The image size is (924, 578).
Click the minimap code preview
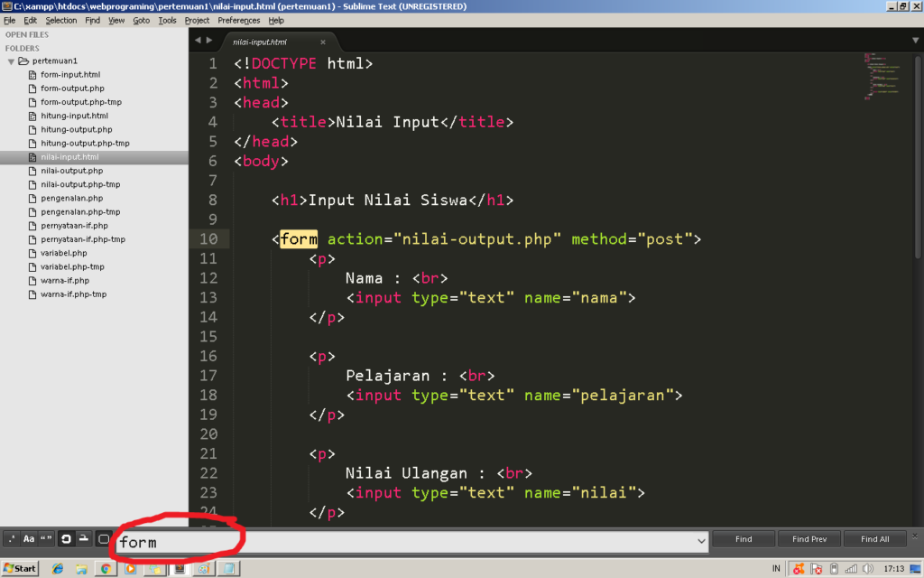point(882,76)
